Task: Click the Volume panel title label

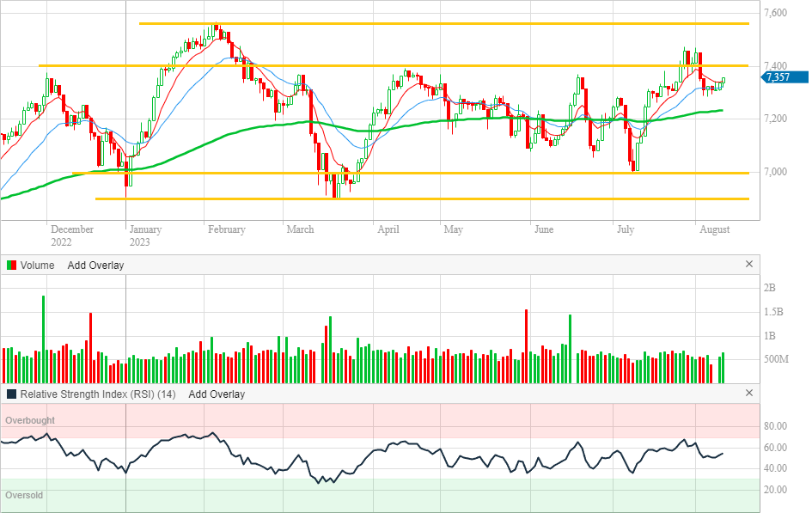Action: (x=37, y=266)
